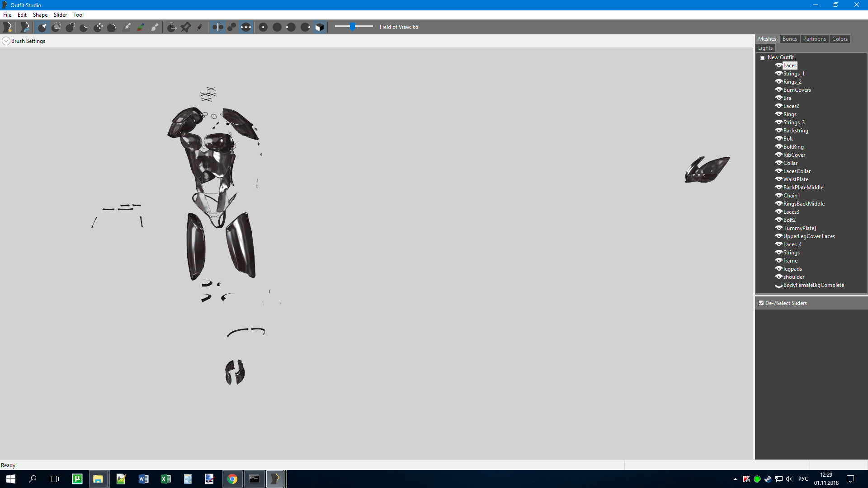Hide the Bra mesh eye icon
The width and height of the screenshot is (868, 488).
click(x=778, y=98)
